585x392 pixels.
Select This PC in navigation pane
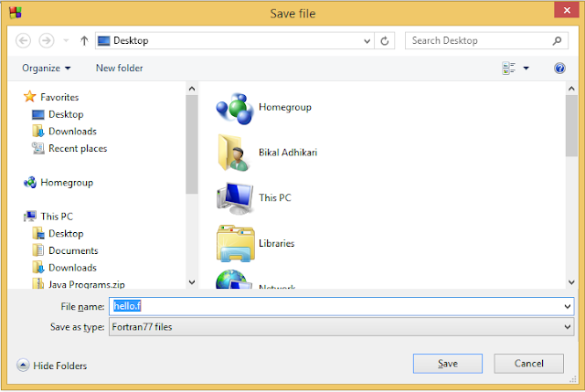48,217
